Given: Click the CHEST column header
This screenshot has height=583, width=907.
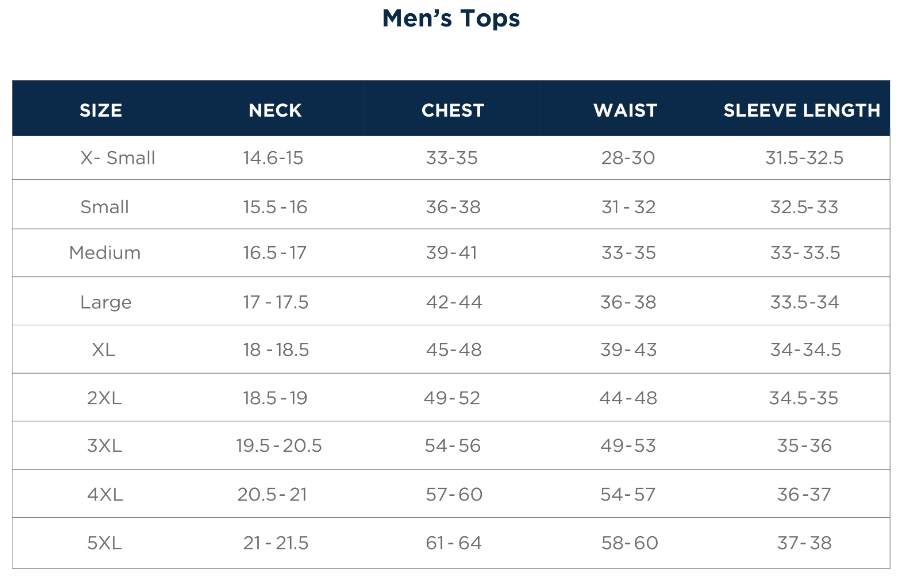Looking at the screenshot, I should pos(453,111).
